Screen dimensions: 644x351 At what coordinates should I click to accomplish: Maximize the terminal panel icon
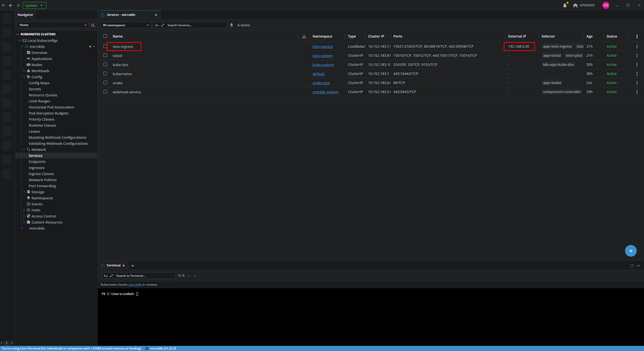click(x=632, y=266)
